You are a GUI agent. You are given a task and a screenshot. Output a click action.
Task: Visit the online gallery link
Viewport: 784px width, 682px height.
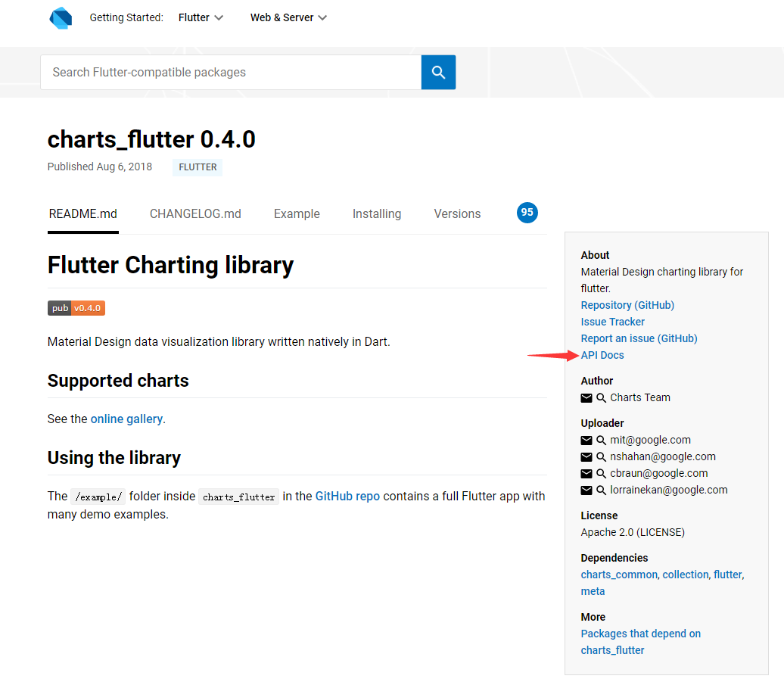(126, 419)
